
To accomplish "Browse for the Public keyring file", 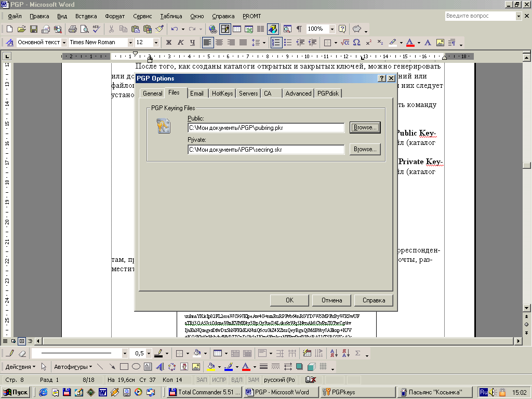I will point(365,128).
